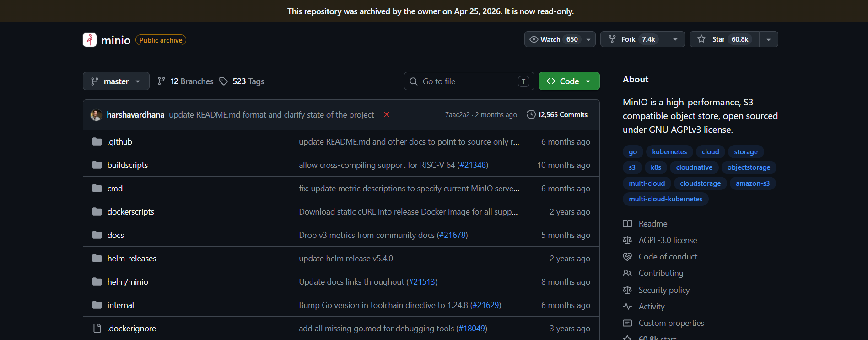
Task: Open the minio repository name link
Action: pyautogui.click(x=116, y=40)
